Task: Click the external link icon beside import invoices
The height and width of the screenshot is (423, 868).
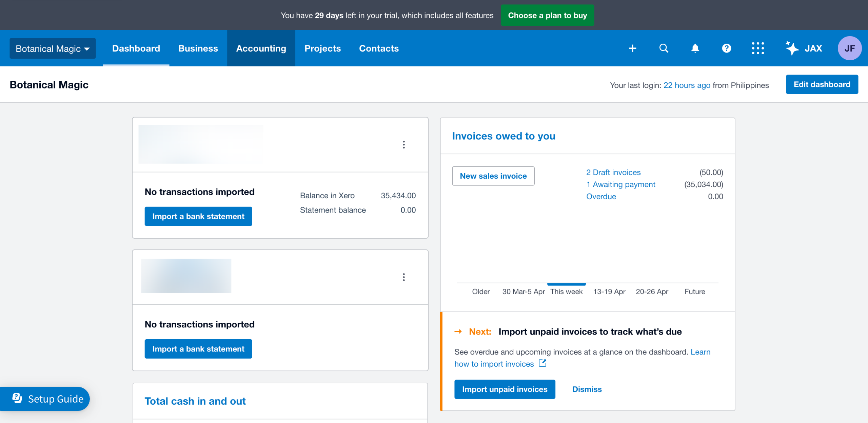Action: pyautogui.click(x=542, y=363)
